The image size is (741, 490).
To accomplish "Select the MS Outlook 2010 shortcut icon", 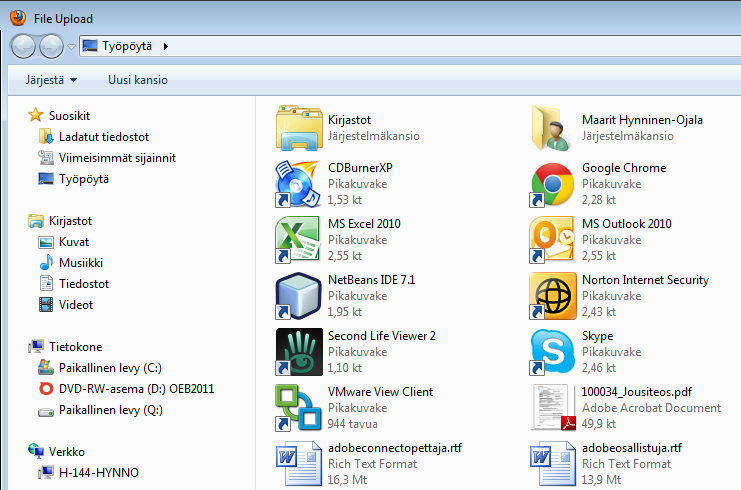I will point(552,240).
